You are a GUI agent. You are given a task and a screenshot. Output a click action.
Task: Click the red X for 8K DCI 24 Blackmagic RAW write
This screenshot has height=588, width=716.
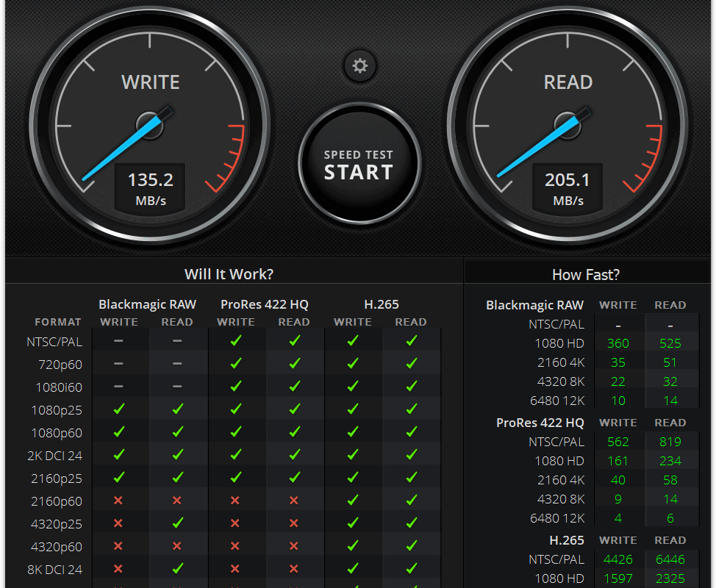[x=118, y=569]
